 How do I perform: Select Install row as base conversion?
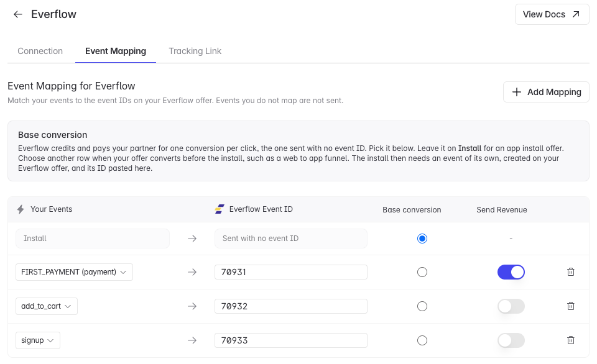[422, 239]
